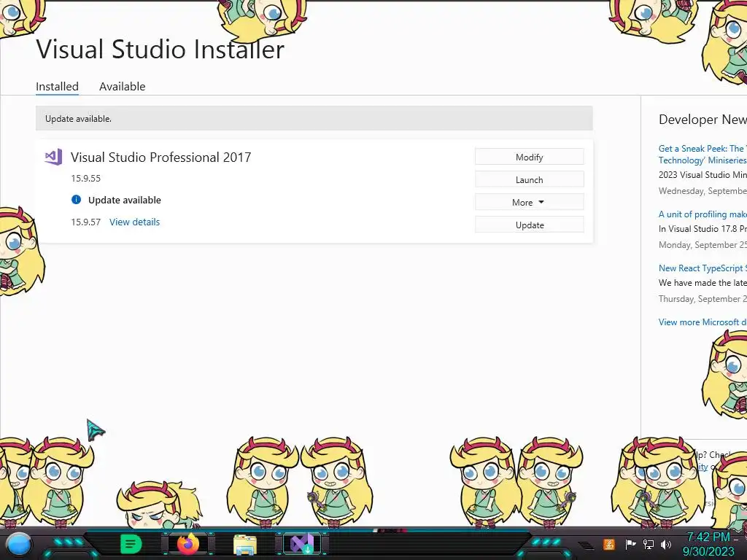Switch to the Installed tab
747x560 pixels.
tap(57, 86)
